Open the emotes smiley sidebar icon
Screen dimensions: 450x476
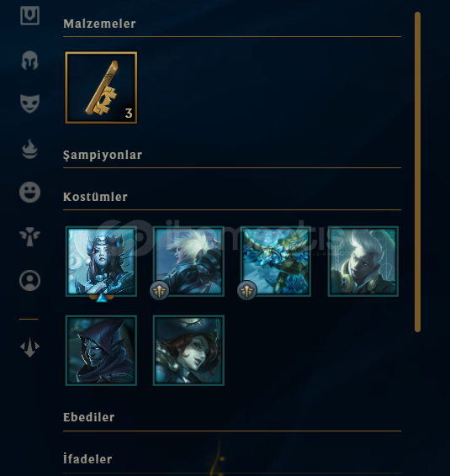tap(29, 192)
